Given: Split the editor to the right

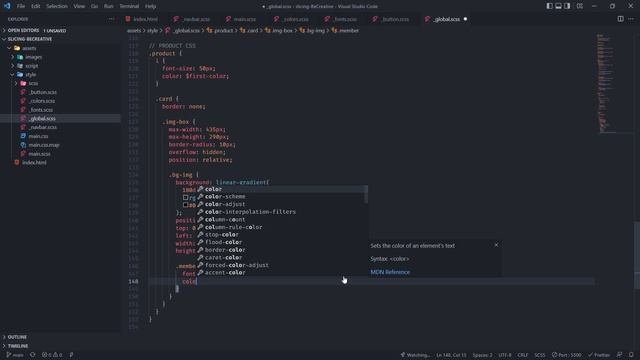Looking at the screenshot, I should [620, 19].
